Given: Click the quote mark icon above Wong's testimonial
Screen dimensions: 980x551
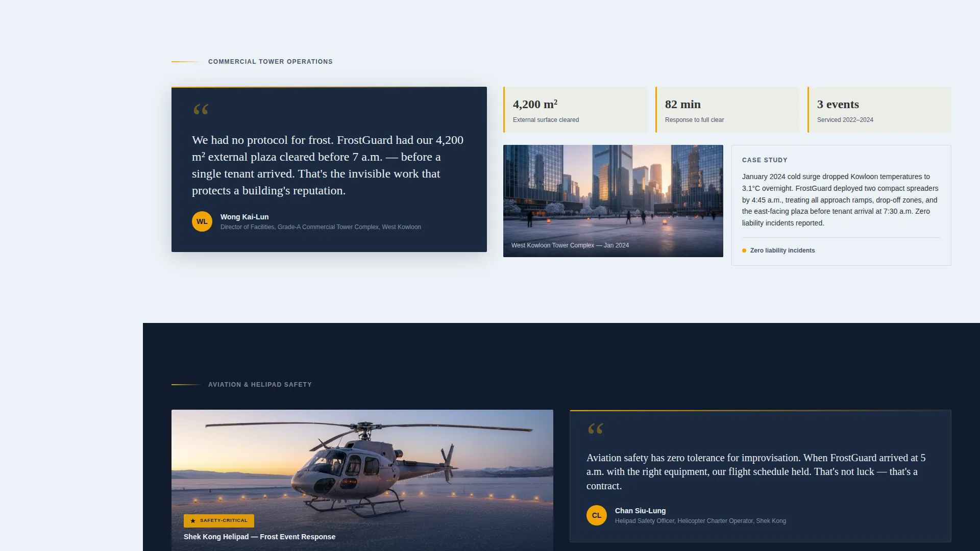Looking at the screenshot, I should pos(201,109).
